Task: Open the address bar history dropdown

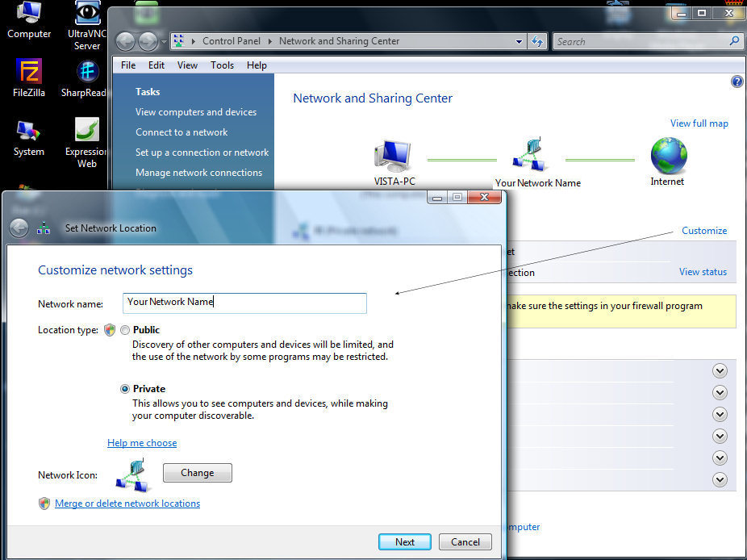Action: [519, 41]
